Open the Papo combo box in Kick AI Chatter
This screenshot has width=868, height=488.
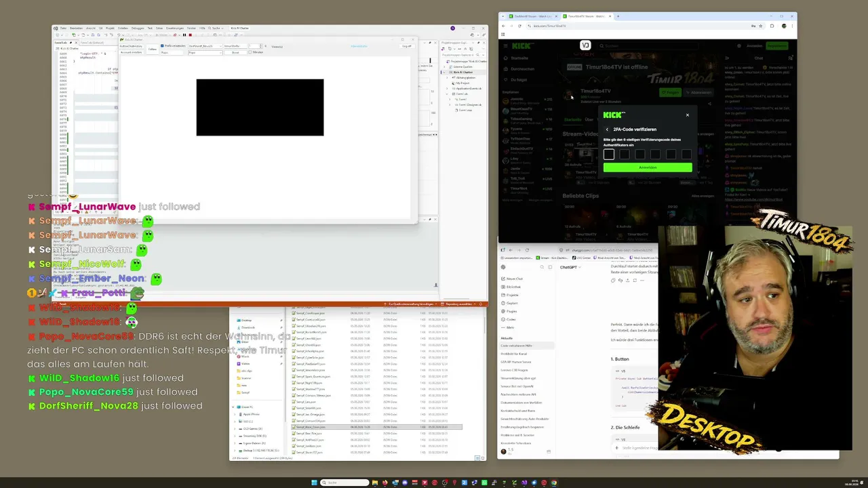(x=203, y=52)
